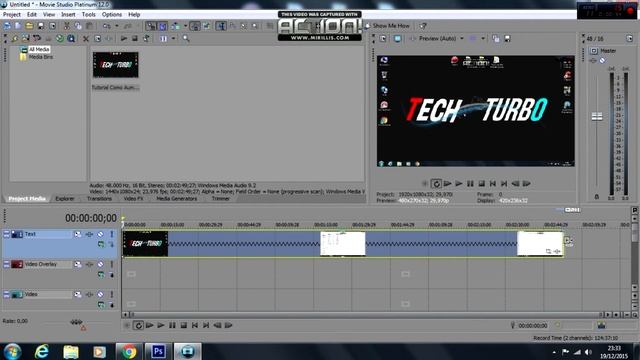Open the media Views dropdown arrow
The image size is (640, 360).
pyautogui.click(x=173, y=38)
